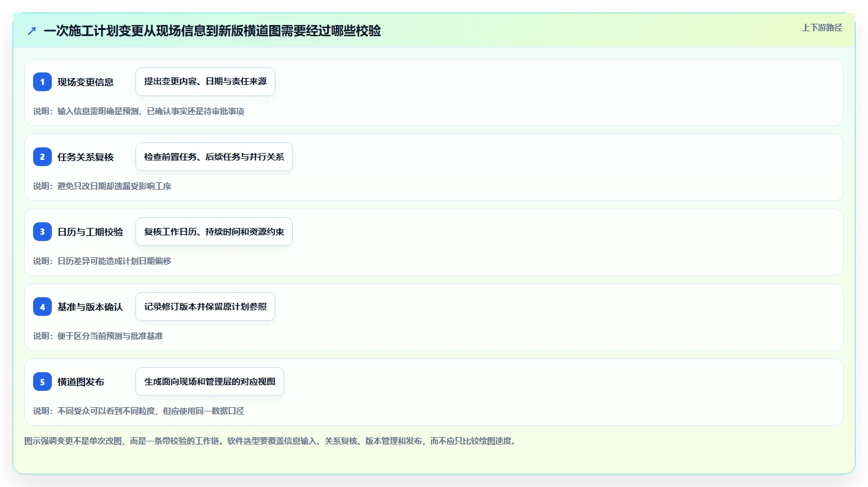The image size is (868, 487).
Task: Click the step 5 number badge
Action: [x=42, y=381]
